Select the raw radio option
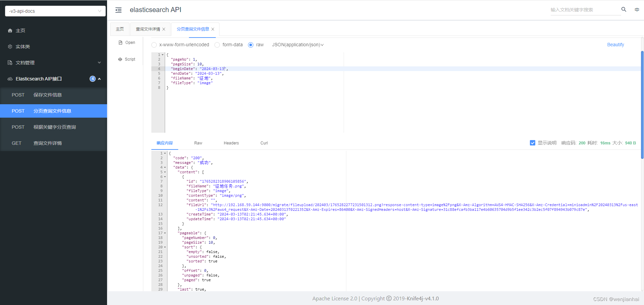644x305 pixels. tap(251, 45)
